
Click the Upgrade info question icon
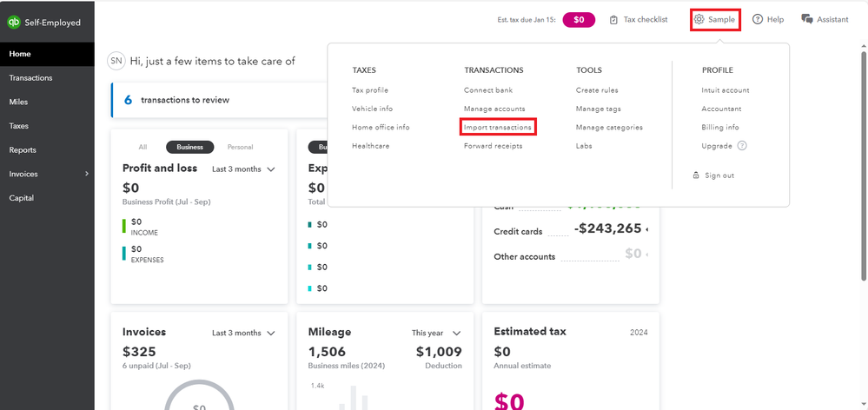pos(742,146)
